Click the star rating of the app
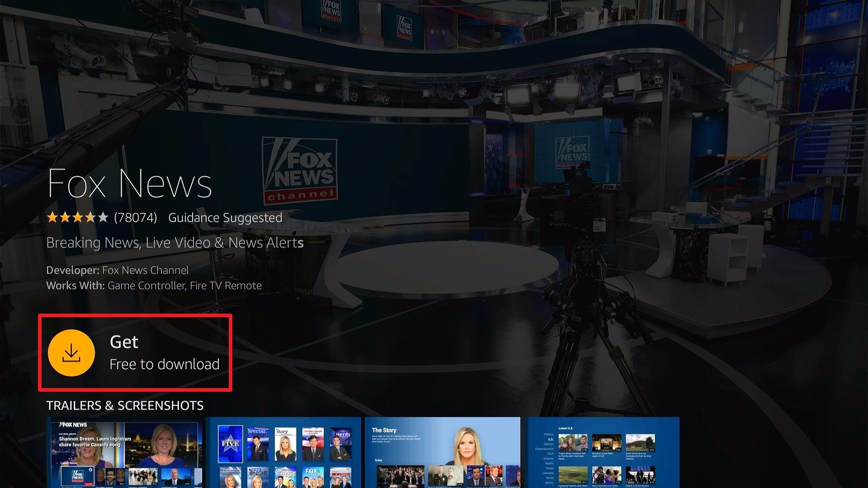868x488 pixels. click(x=77, y=218)
